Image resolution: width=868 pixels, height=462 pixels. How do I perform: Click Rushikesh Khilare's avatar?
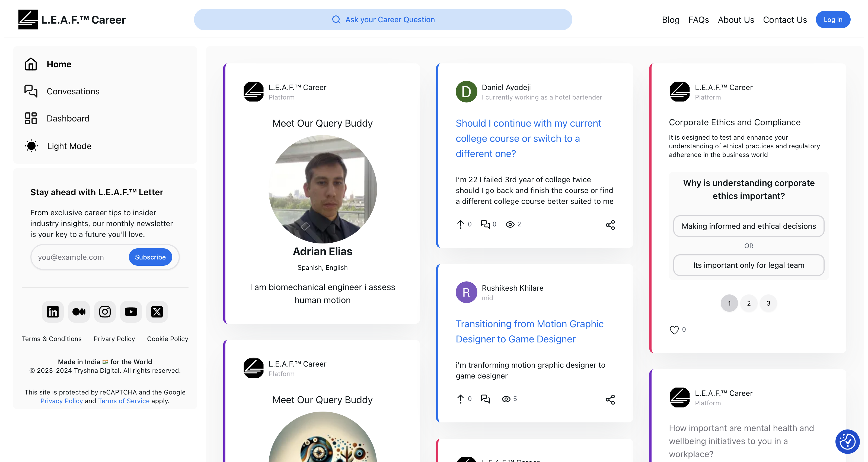466,292
